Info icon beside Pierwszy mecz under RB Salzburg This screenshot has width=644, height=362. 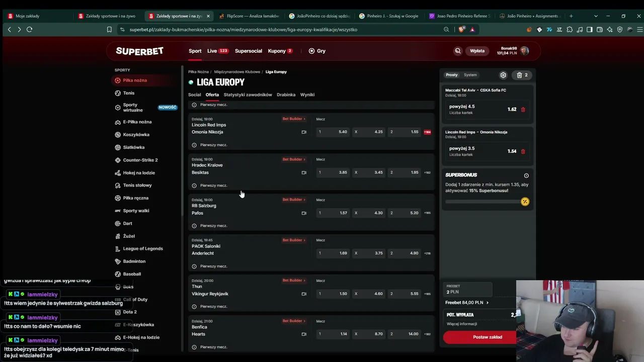coord(194,226)
